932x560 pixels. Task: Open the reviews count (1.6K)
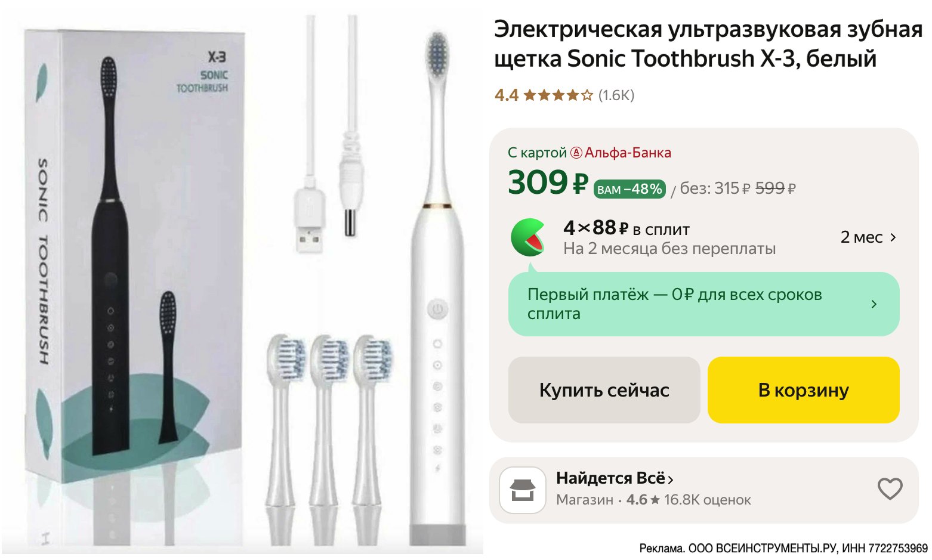(x=616, y=95)
